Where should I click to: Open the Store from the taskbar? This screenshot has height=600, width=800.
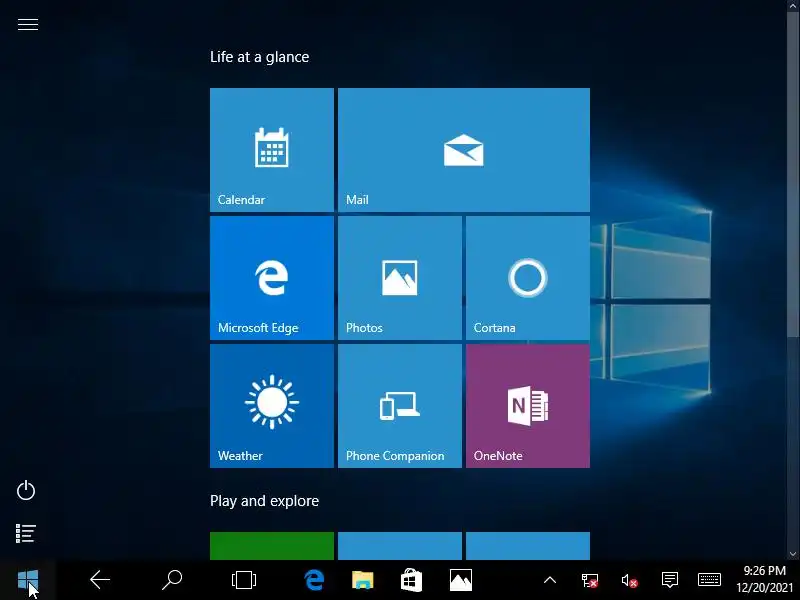click(x=411, y=580)
